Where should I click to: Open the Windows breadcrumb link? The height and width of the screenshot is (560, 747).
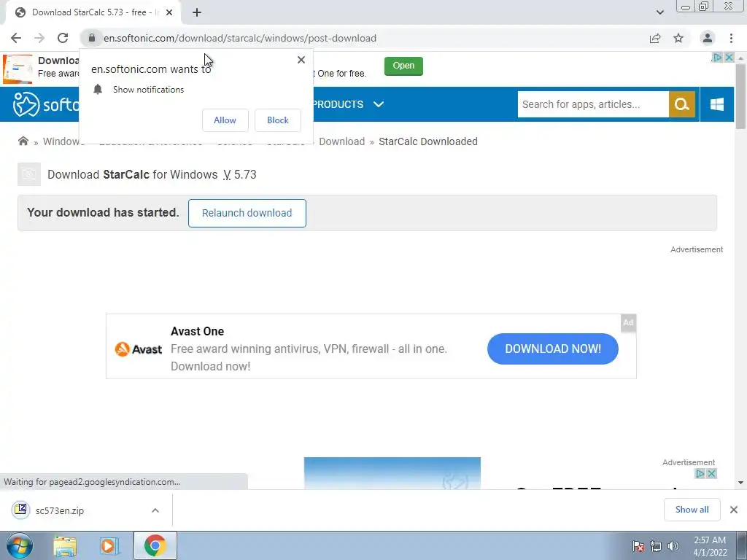(x=63, y=141)
